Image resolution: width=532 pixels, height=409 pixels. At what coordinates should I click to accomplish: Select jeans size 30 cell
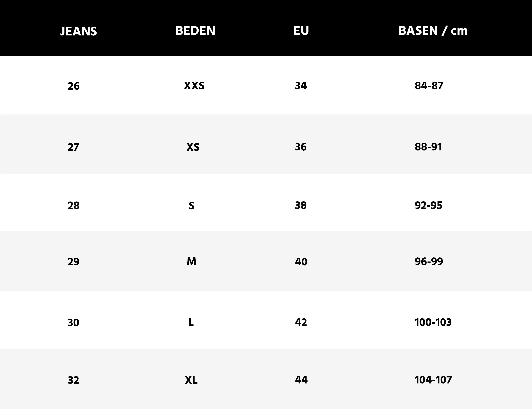click(73, 323)
